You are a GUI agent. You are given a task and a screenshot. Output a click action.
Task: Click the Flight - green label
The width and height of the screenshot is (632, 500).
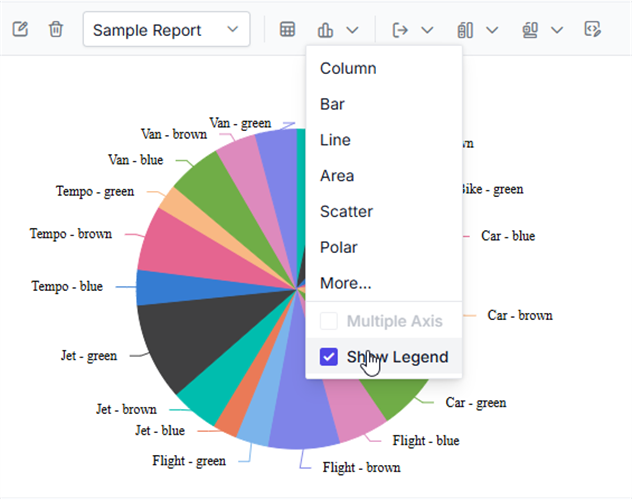point(189,461)
